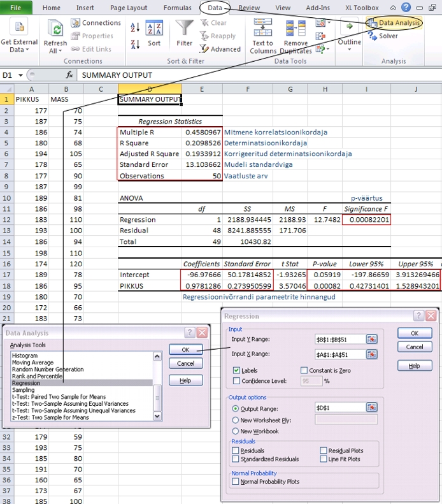
Task: Launch Data Analysis tool
Action: point(394,23)
